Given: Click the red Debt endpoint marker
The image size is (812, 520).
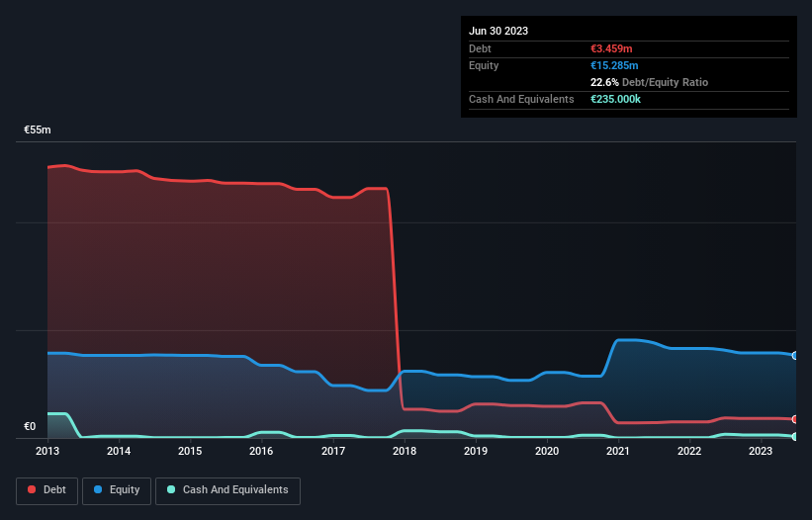Looking at the screenshot, I should 795,419.
